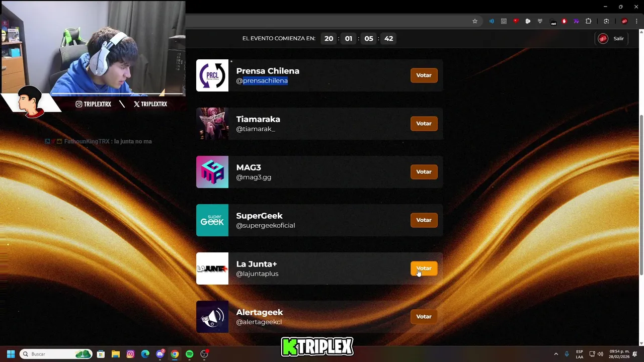644x362 pixels.
Task: Open OBS Studio from the taskbar
Action: 204,354
